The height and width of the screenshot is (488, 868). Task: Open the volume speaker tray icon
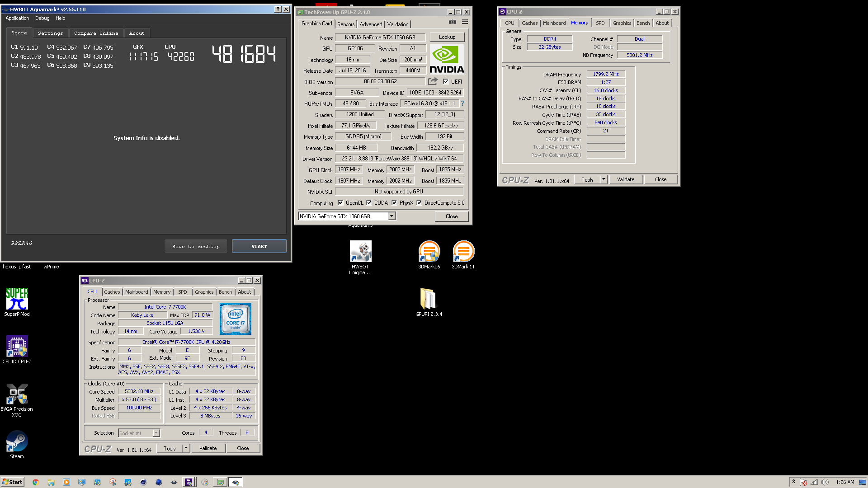point(825,482)
